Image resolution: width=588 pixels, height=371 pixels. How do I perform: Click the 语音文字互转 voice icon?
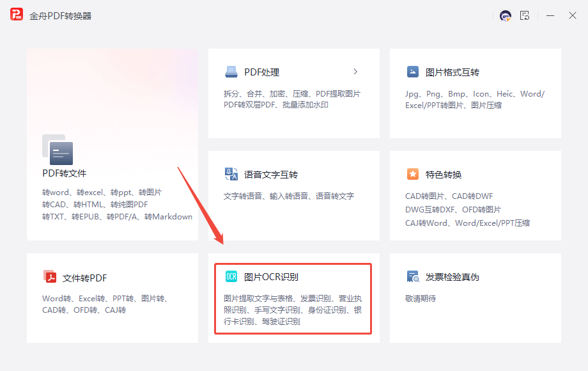click(x=231, y=175)
